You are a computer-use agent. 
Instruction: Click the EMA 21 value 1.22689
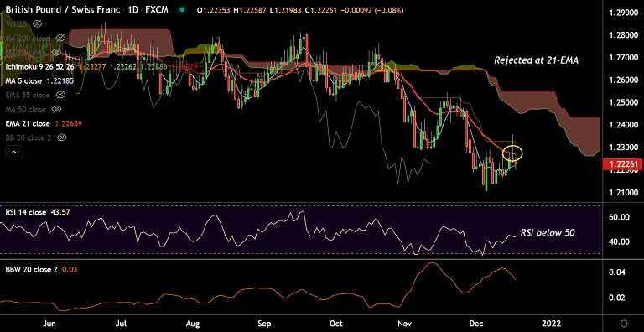(68, 124)
